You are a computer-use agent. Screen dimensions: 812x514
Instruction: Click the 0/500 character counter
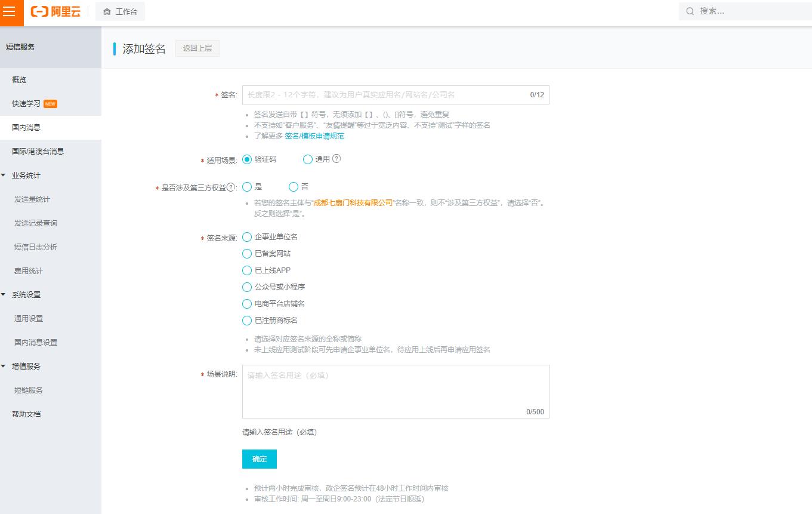point(535,412)
